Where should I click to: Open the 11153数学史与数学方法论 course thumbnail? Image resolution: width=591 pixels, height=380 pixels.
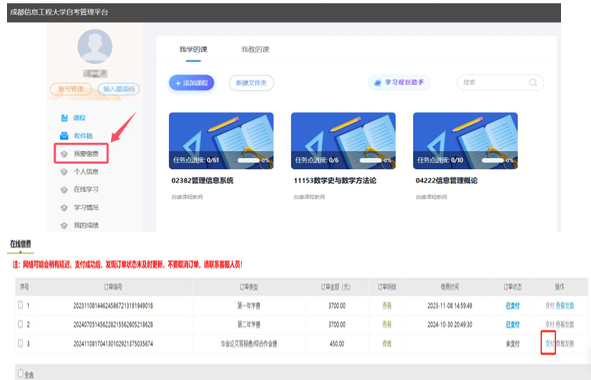(x=343, y=141)
